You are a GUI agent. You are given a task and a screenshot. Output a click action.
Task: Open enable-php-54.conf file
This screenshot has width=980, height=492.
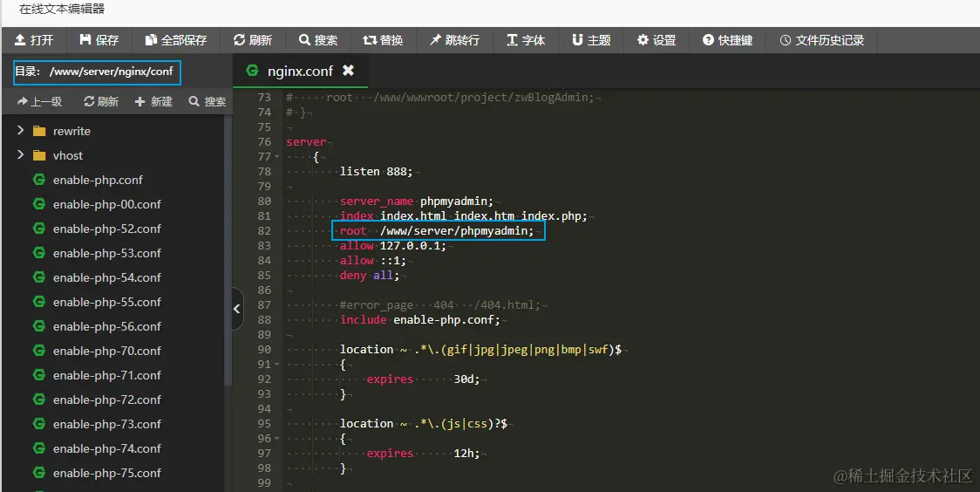[x=107, y=277]
